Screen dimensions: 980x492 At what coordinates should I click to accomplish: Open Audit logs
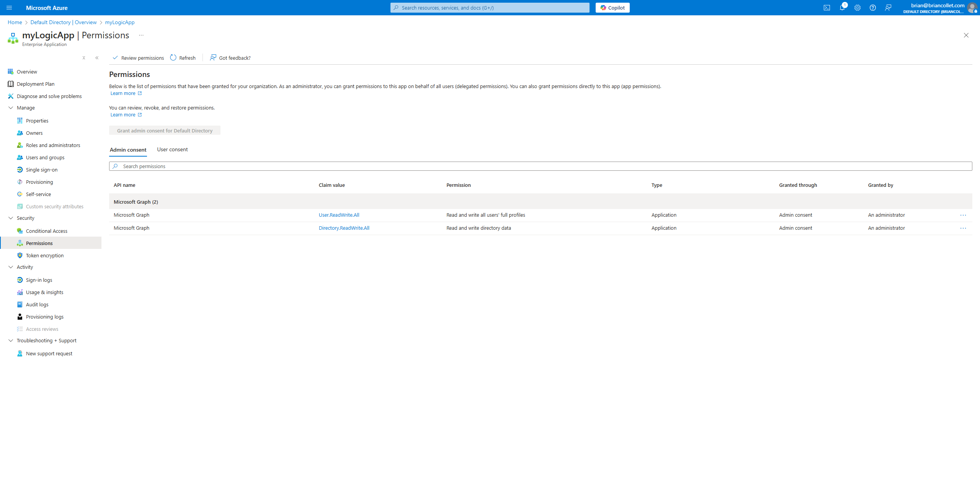[37, 304]
